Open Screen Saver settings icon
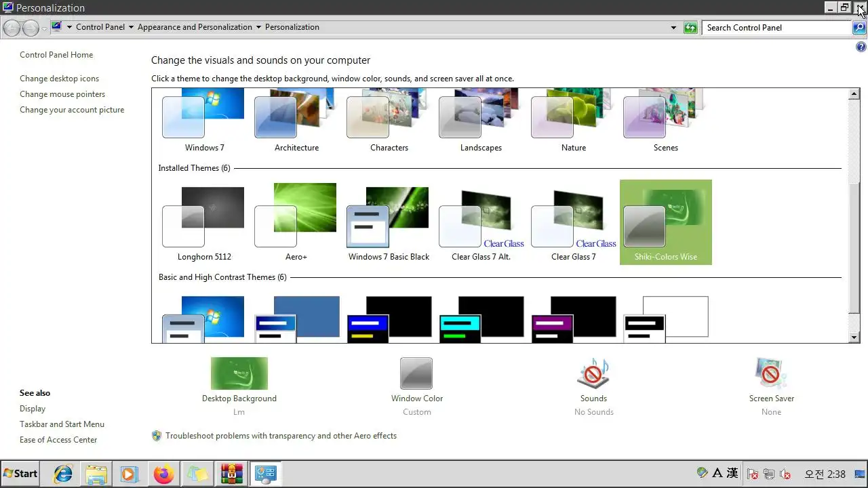 (x=771, y=373)
